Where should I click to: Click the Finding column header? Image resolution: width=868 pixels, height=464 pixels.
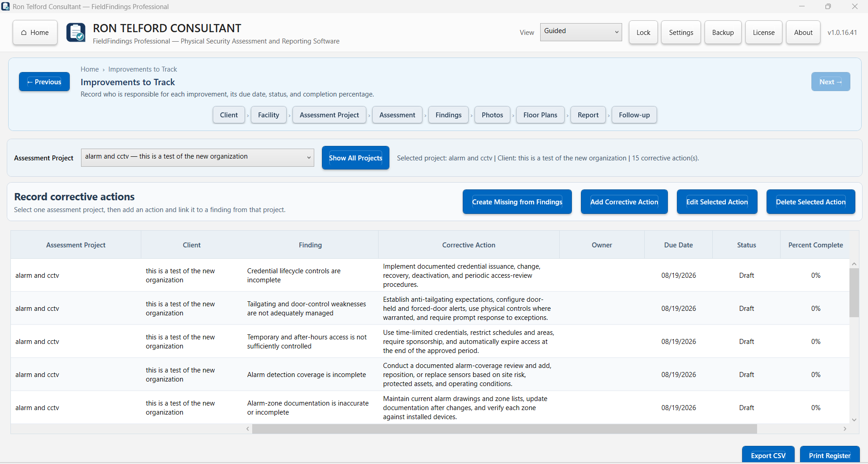(x=310, y=245)
